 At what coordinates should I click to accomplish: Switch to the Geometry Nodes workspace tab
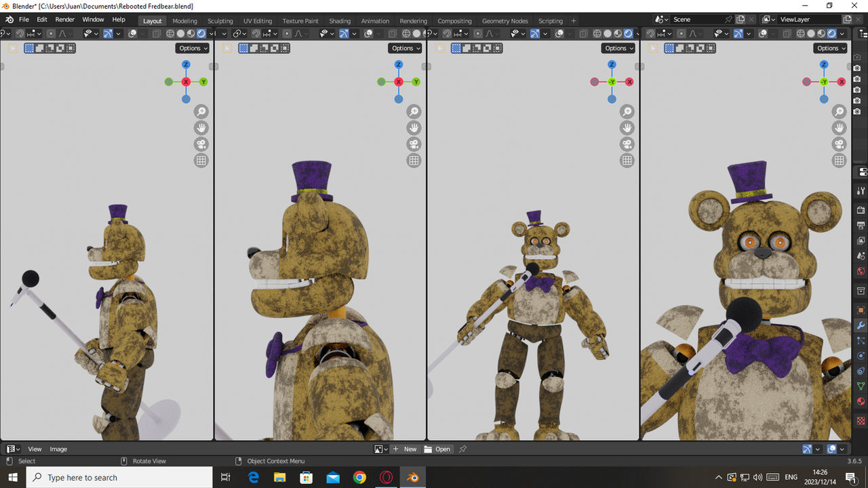[505, 21]
